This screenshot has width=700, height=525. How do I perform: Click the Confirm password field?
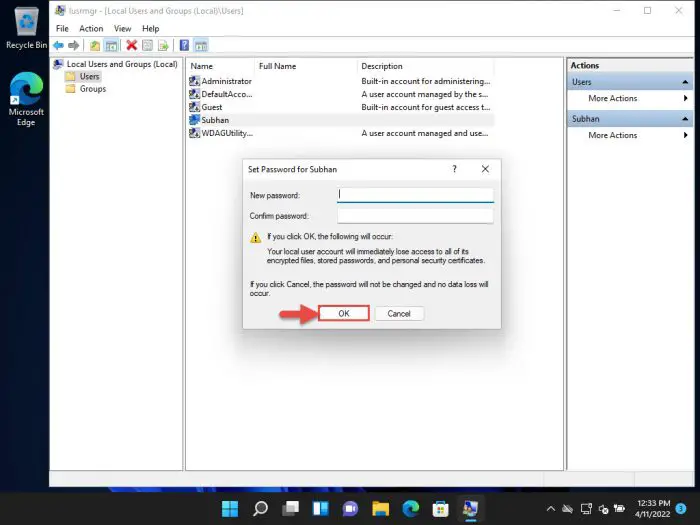point(415,216)
